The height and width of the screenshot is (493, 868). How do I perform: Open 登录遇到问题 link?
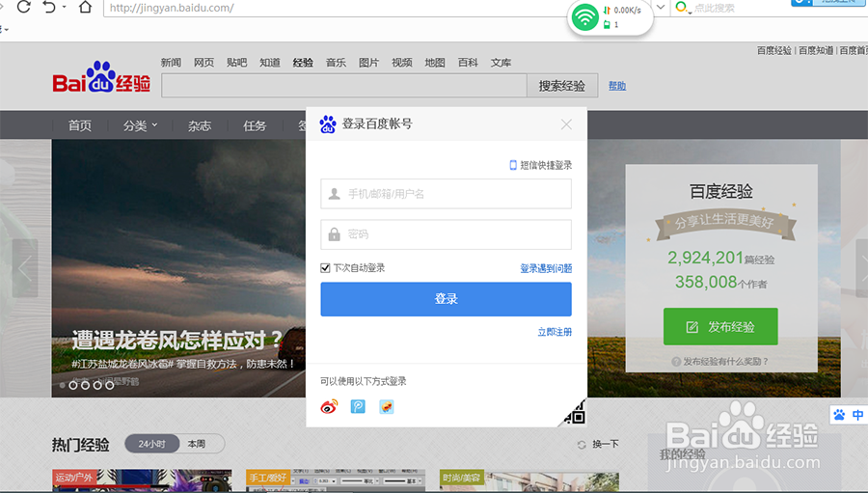(546, 268)
